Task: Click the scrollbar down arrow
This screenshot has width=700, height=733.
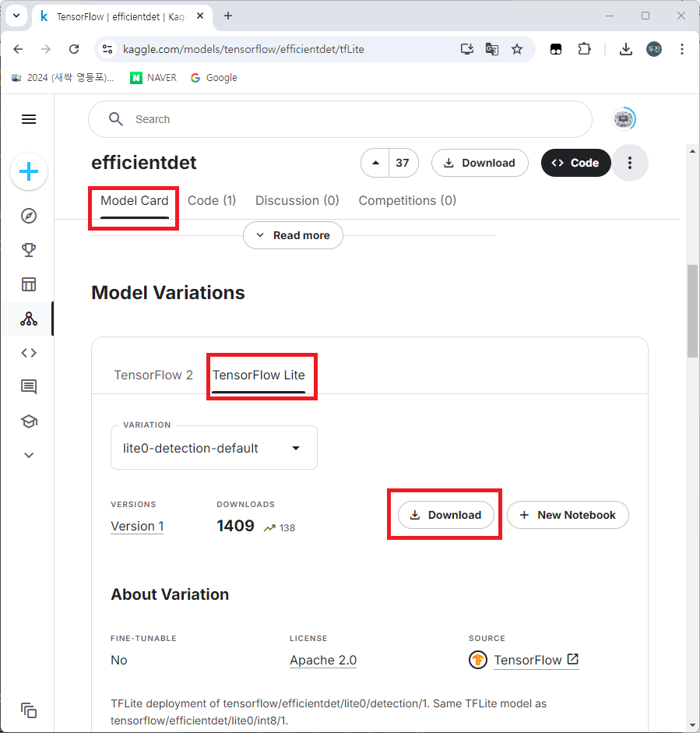Action: [x=692, y=725]
